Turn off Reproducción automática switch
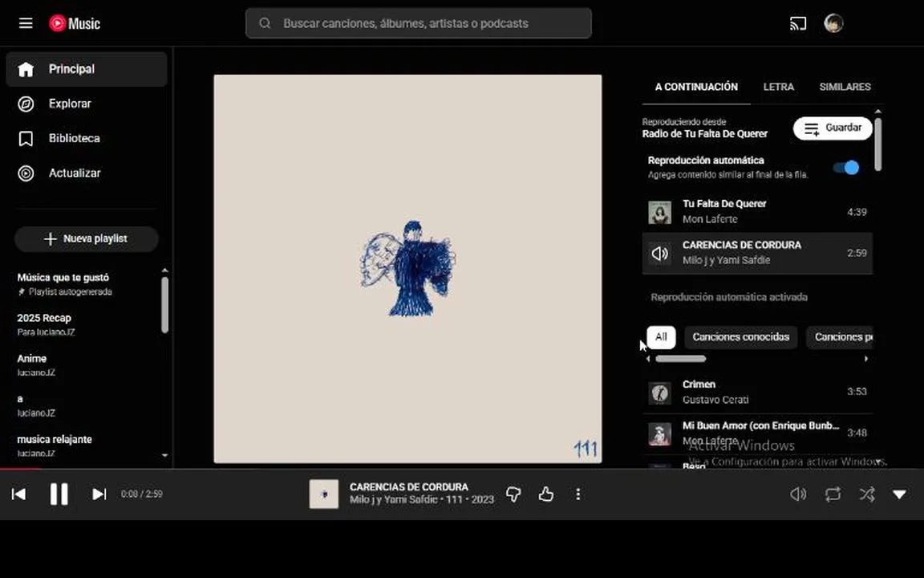Screen dimensions: 924x578 [846, 168]
